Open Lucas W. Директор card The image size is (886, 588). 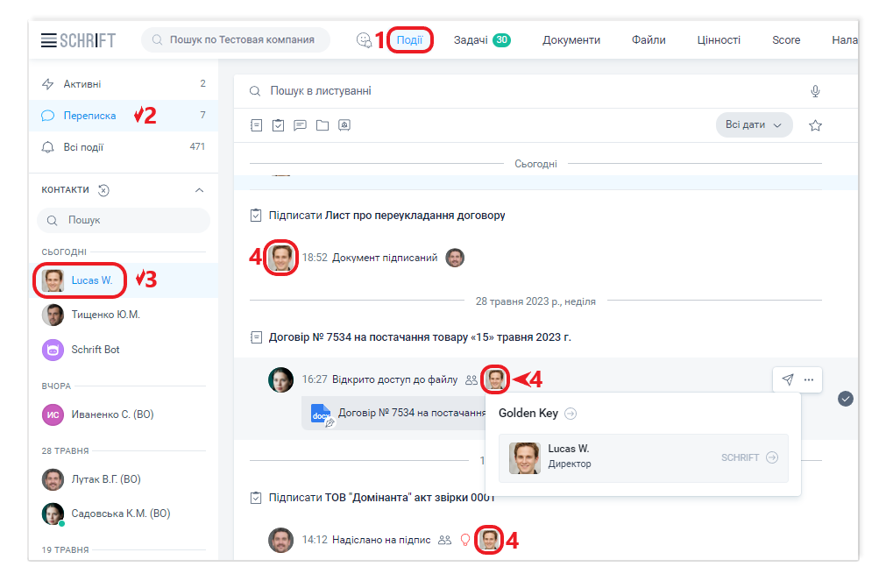point(643,458)
